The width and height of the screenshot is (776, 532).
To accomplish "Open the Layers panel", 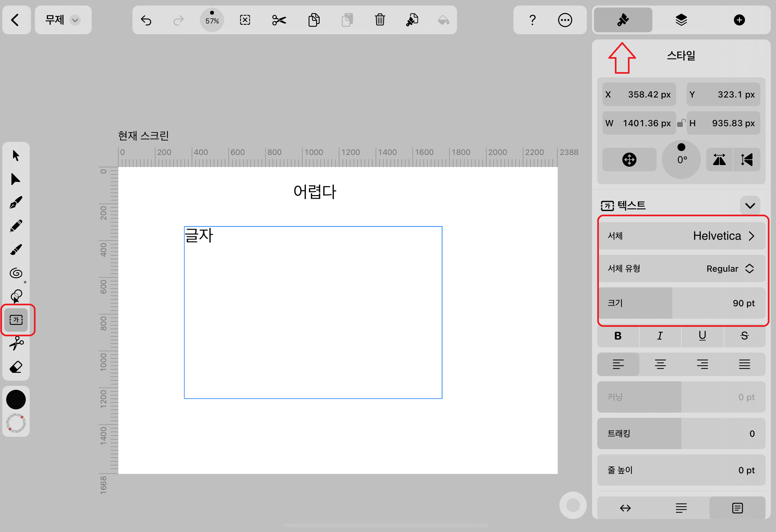I will [681, 20].
